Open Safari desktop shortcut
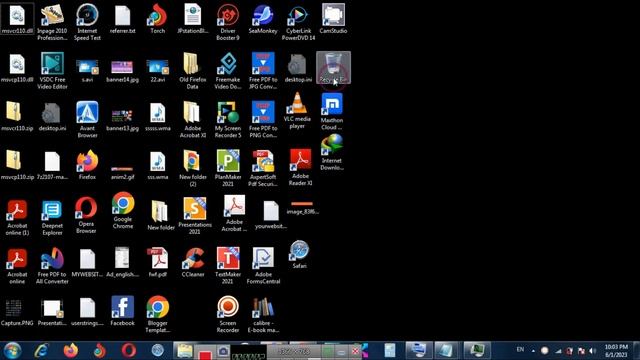 pos(299,254)
